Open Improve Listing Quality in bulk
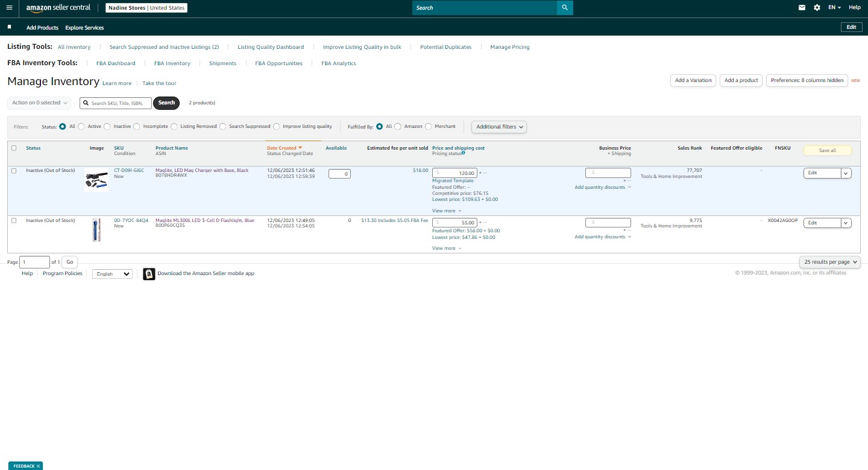Image resolution: width=868 pixels, height=470 pixels. [362, 47]
